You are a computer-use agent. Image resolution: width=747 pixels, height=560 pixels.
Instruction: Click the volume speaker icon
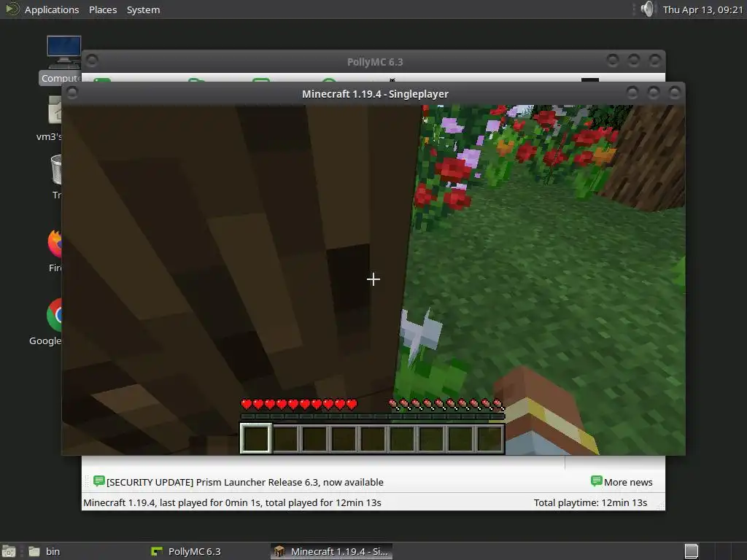tap(648, 9)
